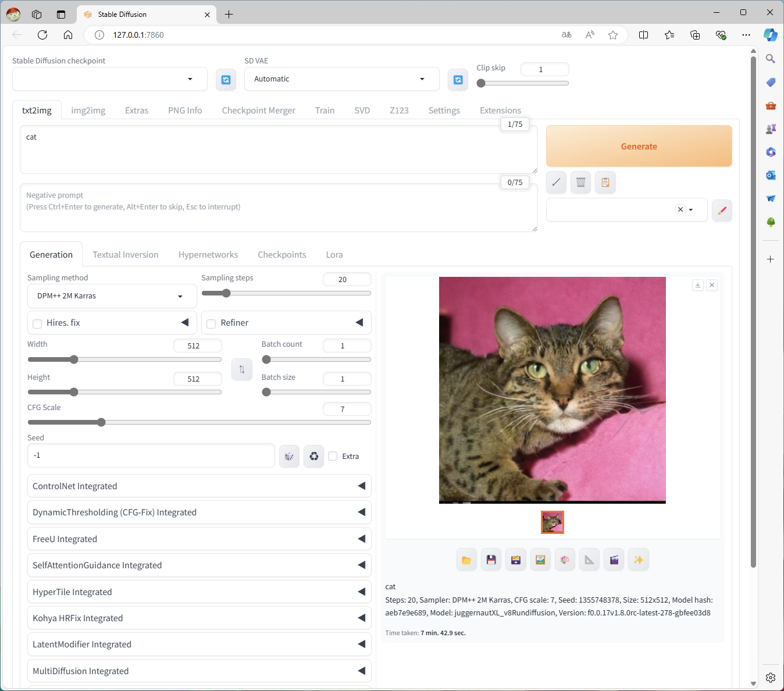This screenshot has height=691, width=784.
Task: Open the Extras tab
Action: 137,111
